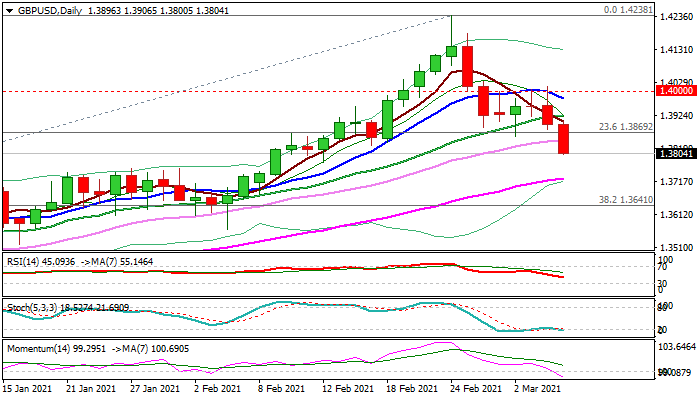This screenshot has height=400, width=700.
Task: Select the large red candle after the peak
Action: click(x=467, y=65)
